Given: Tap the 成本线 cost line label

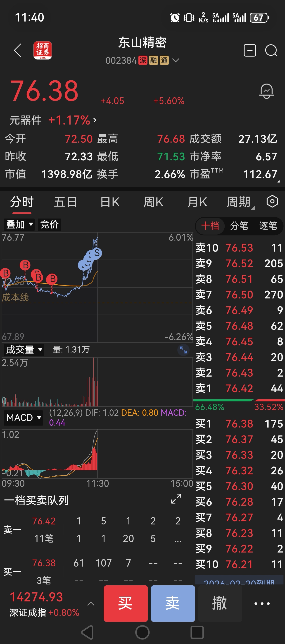Looking at the screenshot, I should (15, 297).
